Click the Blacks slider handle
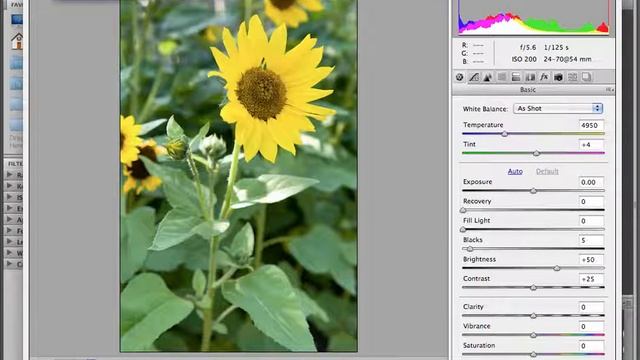The width and height of the screenshot is (640, 360). point(470,249)
